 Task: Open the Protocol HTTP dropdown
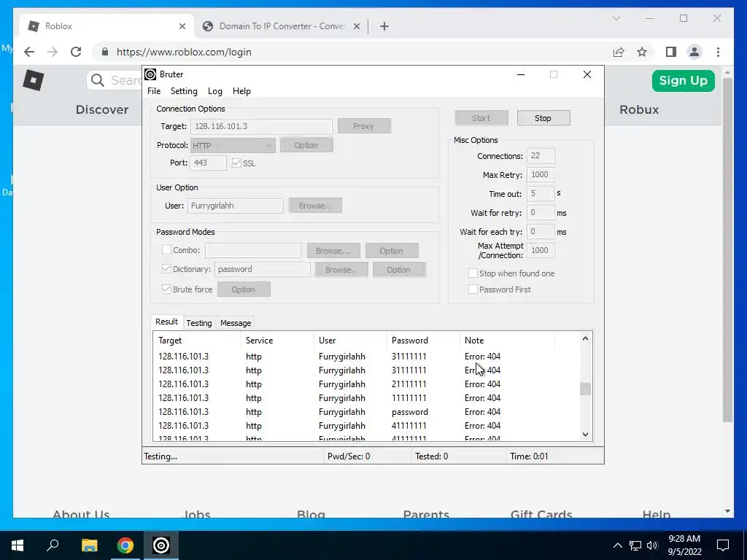pyautogui.click(x=233, y=145)
